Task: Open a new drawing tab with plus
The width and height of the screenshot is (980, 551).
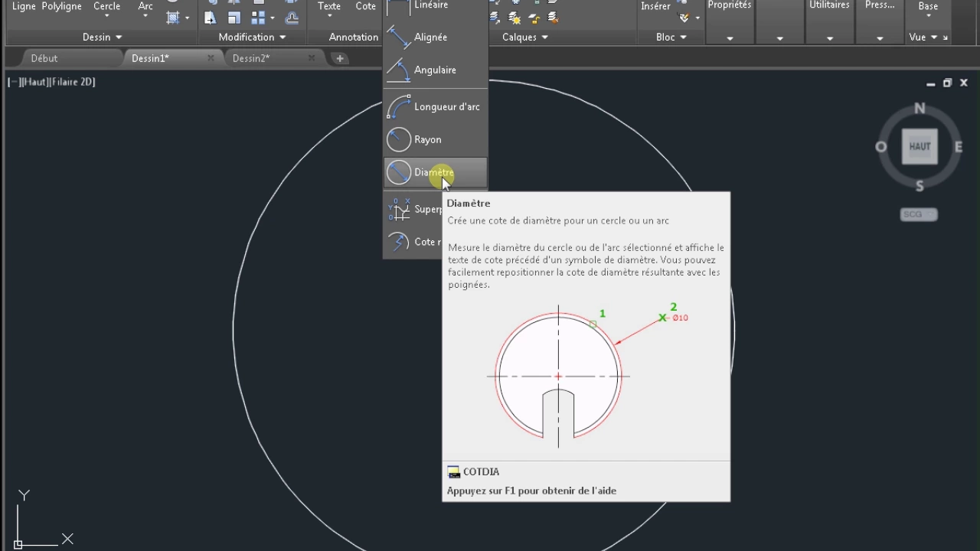Action: [x=339, y=58]
